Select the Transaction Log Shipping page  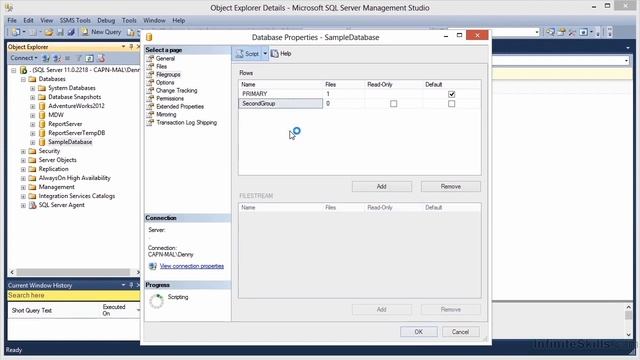187,122
